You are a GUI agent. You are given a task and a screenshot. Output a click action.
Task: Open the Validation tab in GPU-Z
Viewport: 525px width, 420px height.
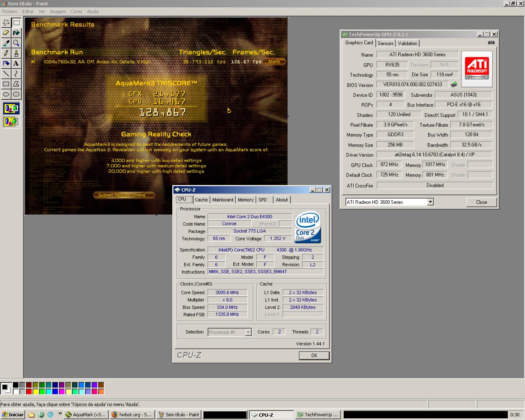408,43
